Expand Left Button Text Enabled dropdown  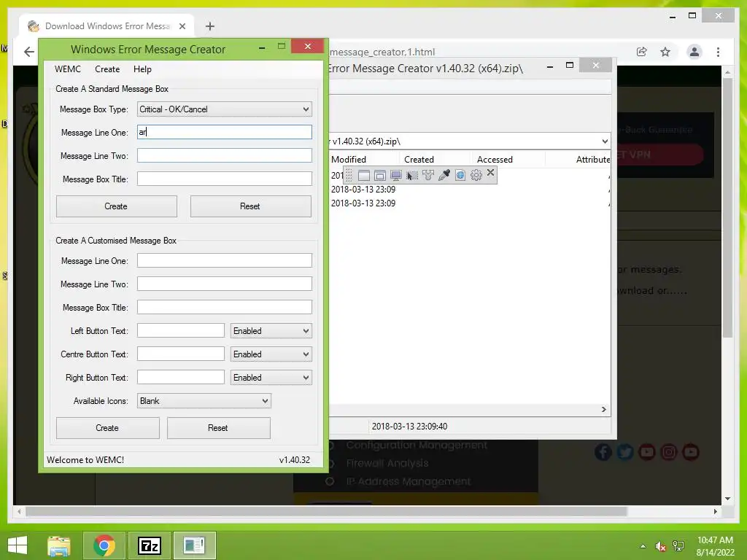[306, 331]
